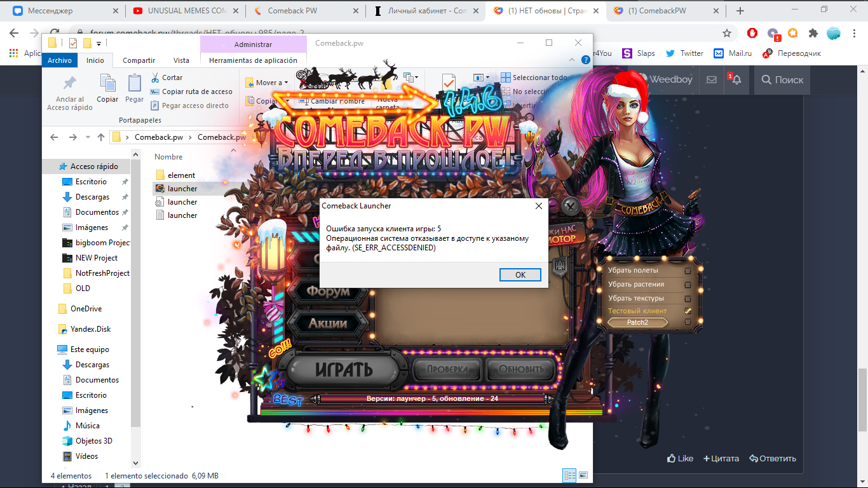Open forum messages envelope icon
This screenshot has width=868, height=488.
(x=711, y=80)
